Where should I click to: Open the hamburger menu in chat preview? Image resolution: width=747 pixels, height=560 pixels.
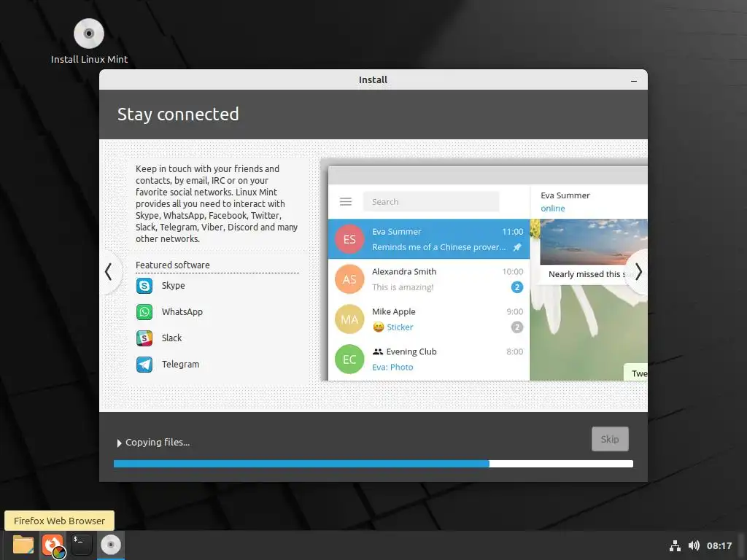(346, 202)
